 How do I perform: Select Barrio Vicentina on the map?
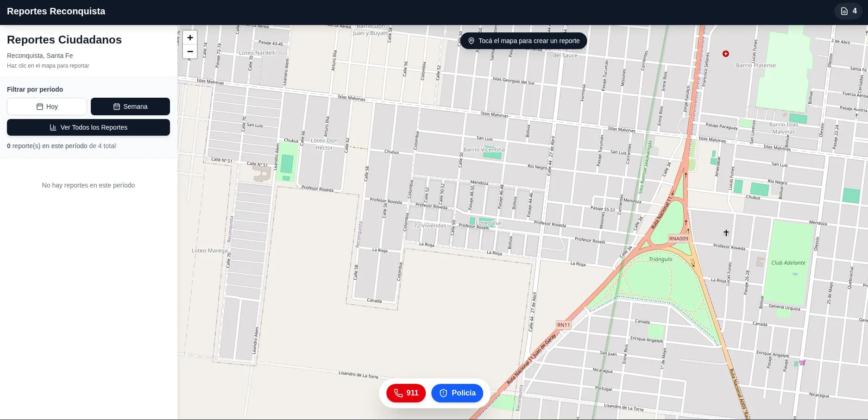coord(484,150)
